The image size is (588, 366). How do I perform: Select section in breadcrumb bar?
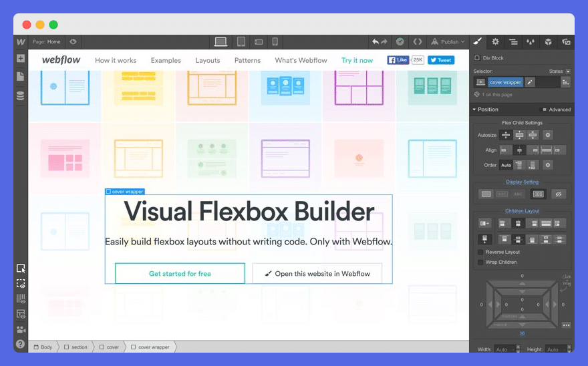pyautogui.click(x=76, y=347)
